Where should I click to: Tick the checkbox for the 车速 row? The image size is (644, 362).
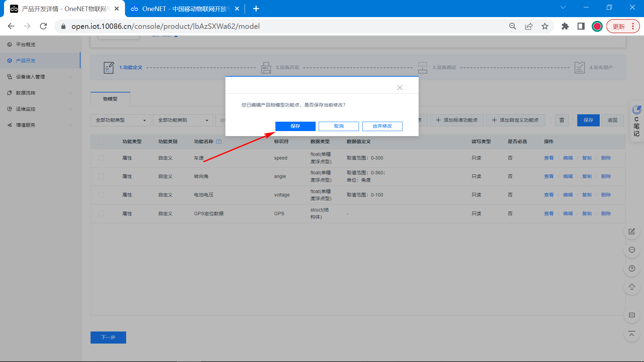point(101,158)
